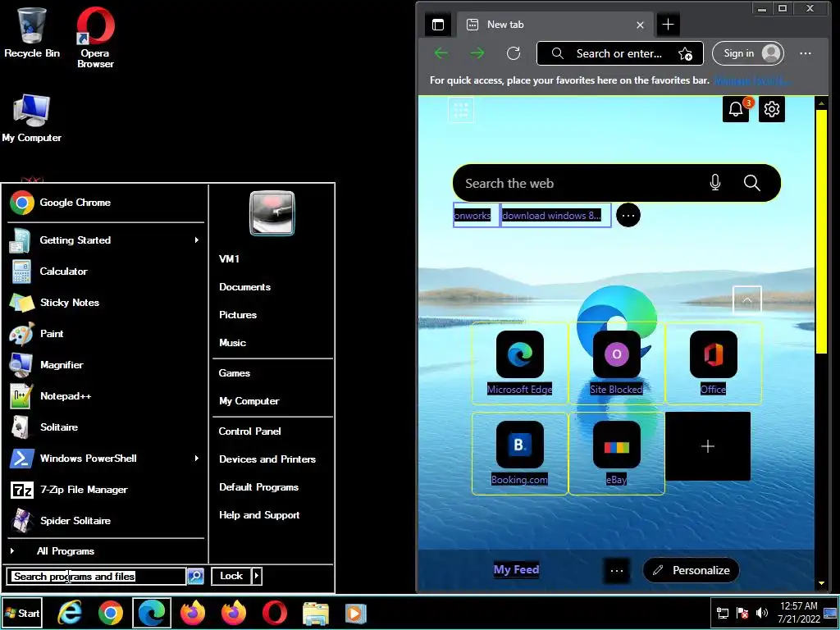
Task: Open Pictures in the Start menu
Action: click(x=238, y=315)
